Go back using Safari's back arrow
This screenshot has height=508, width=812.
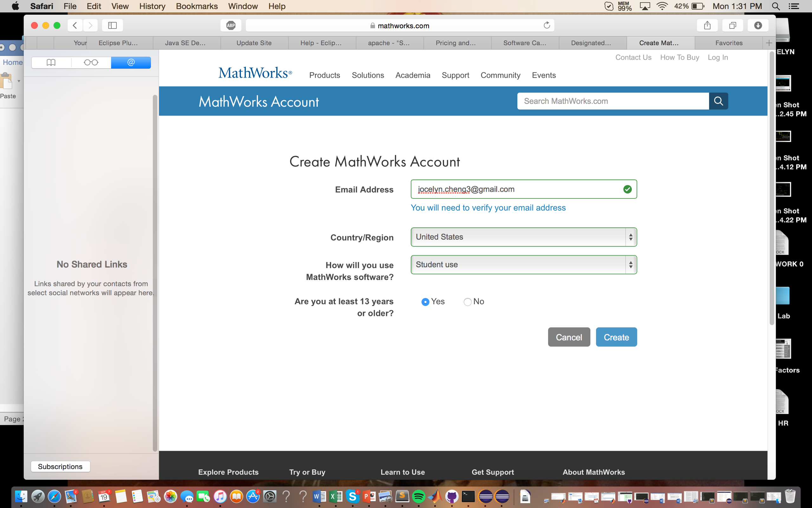pyautogui.click(x=75, y=25)
